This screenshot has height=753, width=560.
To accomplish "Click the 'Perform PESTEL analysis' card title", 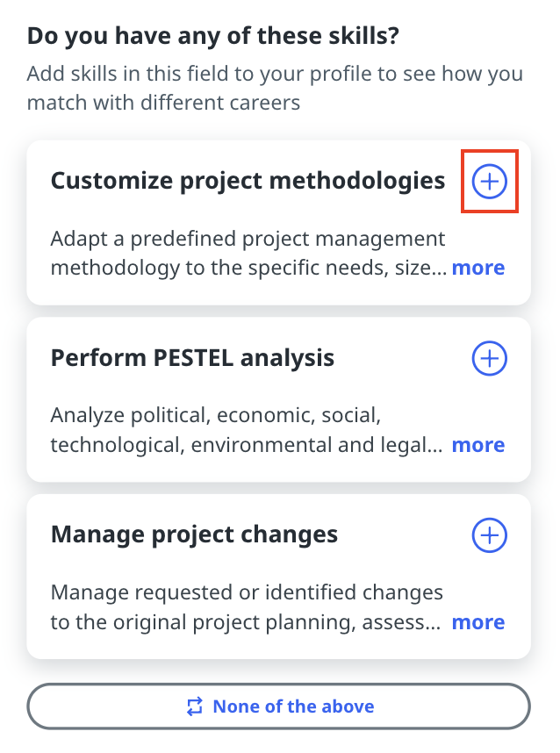I will pos(192,358).
